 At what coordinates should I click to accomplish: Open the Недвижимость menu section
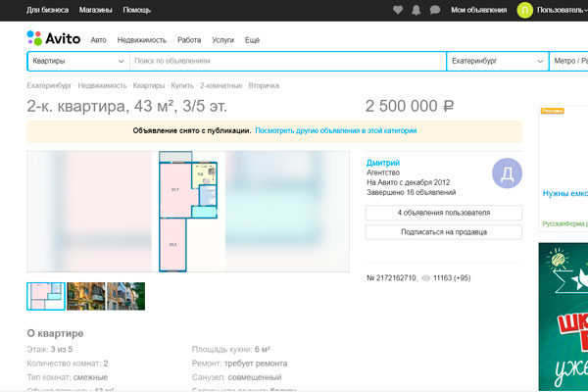tap(141, 40)
